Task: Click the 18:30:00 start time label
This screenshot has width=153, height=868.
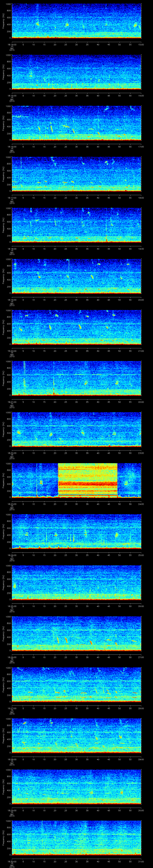Action: click(12, 861)
